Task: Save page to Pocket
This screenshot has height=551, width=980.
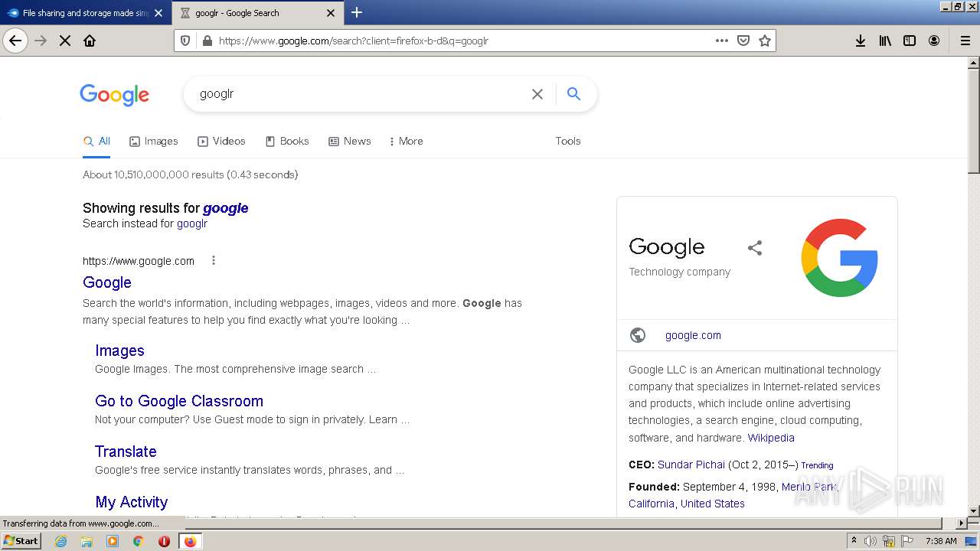Action: click(743, 41)
